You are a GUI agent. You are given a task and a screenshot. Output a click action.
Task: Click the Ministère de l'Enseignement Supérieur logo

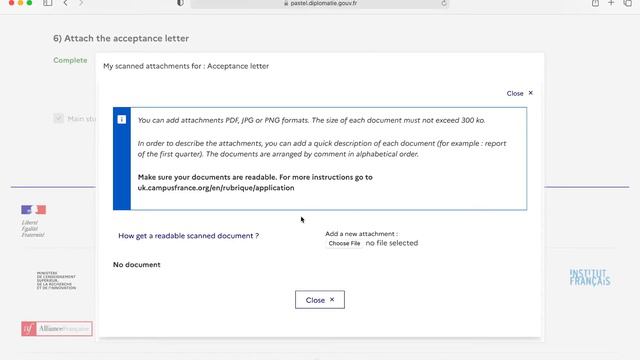pyautogui.click(x=56, y=280)
